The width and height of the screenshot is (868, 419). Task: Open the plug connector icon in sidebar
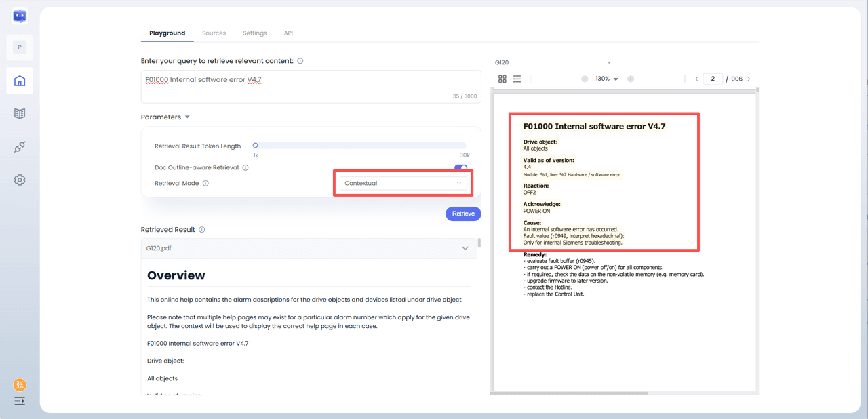(x=20, y=147)
